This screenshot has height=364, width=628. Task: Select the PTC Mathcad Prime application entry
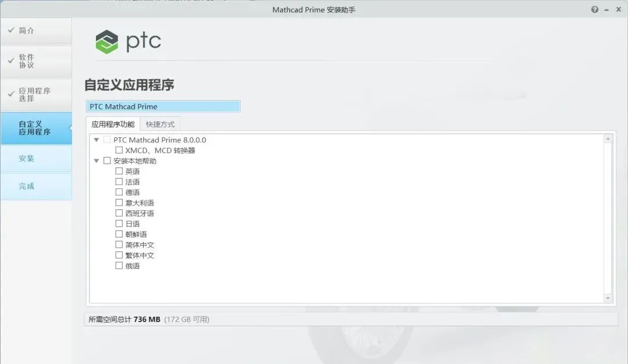click(163, 106)
